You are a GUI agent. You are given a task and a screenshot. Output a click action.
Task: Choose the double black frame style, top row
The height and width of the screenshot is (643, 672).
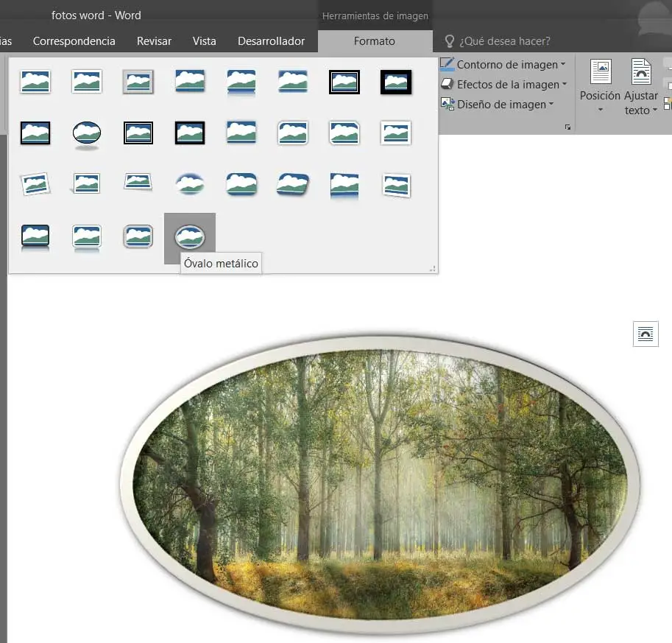(x=344, y=82)
